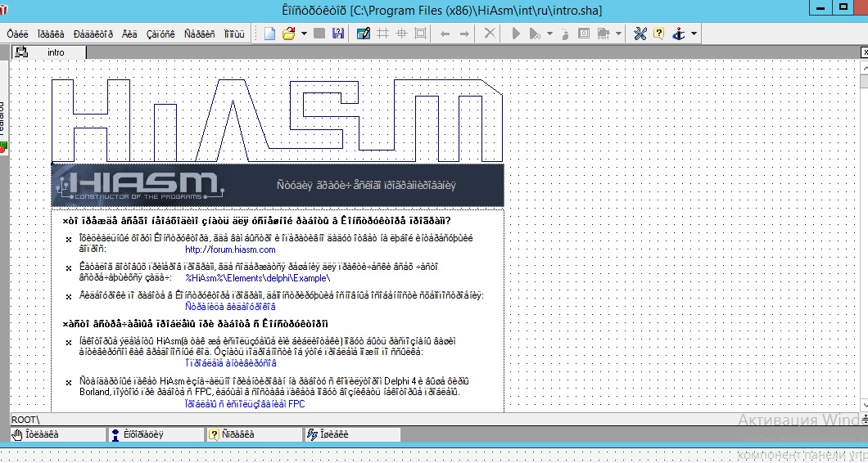Expand the dropdown arrow beside open folder

304,34
